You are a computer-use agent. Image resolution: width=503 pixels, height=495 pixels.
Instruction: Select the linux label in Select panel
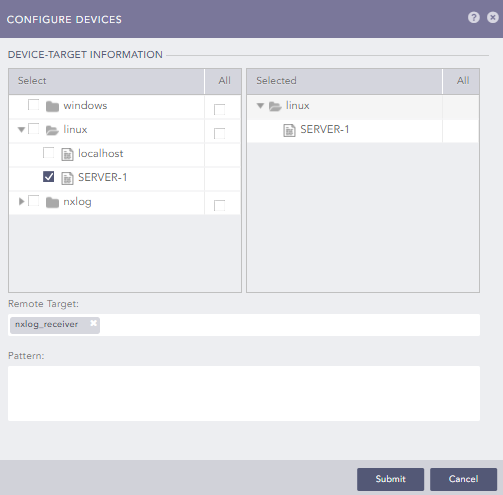coord(75,130)
